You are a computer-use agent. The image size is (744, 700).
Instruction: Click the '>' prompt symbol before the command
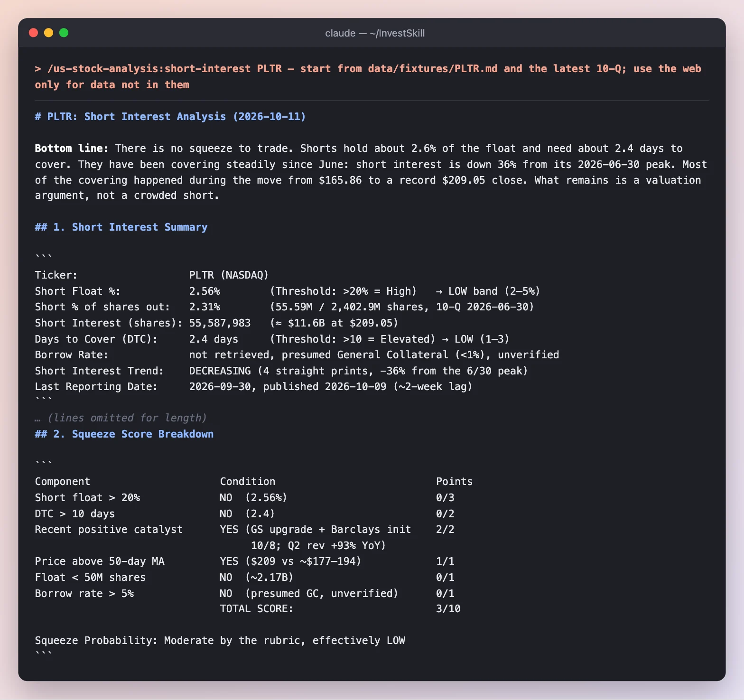click(x=38, y=69)
